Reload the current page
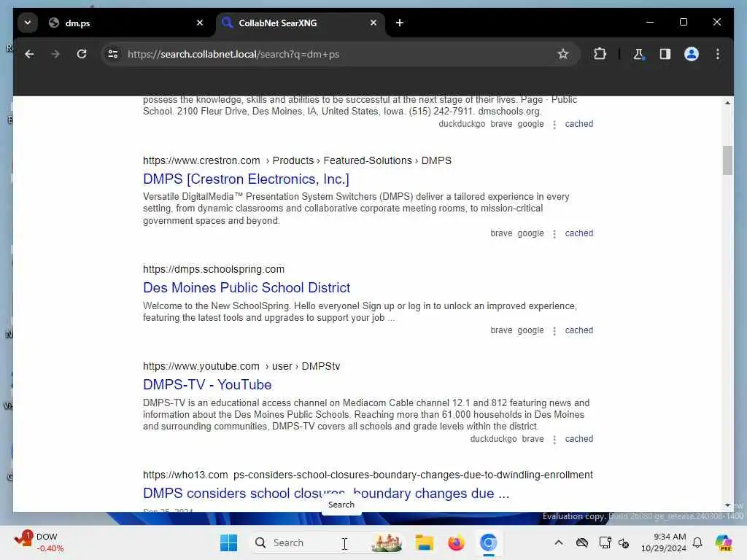The height and width of the screenshot is (560, 747). (82, 54)
